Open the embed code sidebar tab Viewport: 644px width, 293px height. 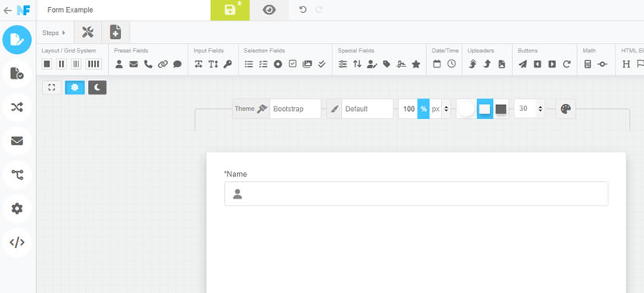coord(17,242)
